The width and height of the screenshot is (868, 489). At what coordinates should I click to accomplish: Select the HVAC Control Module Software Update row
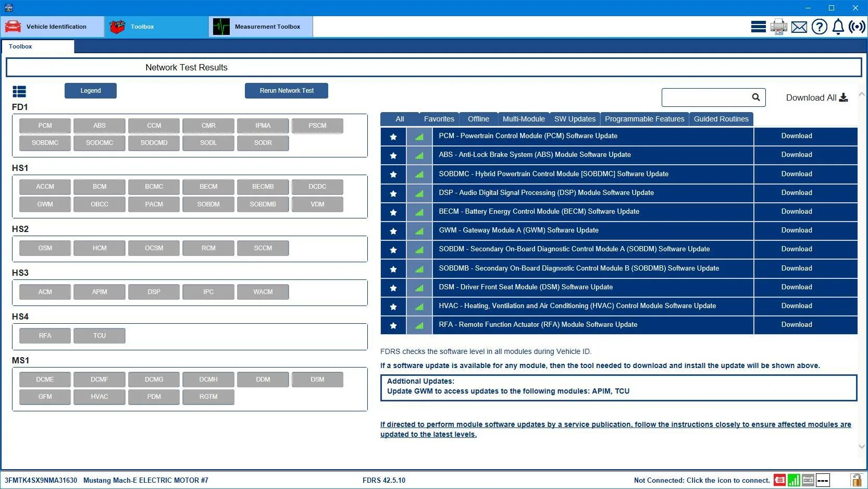[x=593, y=307]
